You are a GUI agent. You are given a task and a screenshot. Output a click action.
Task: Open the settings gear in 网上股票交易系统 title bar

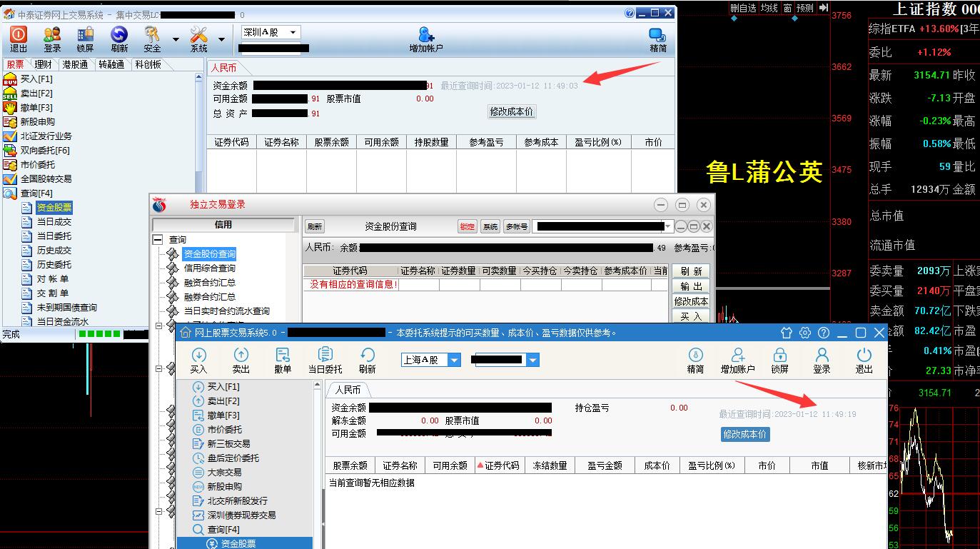[x=805, y=333]
